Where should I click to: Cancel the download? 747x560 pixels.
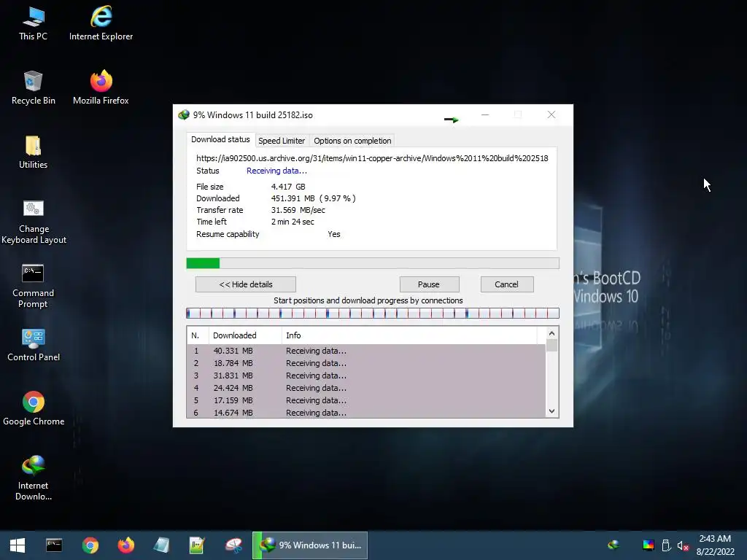point(507,284)
